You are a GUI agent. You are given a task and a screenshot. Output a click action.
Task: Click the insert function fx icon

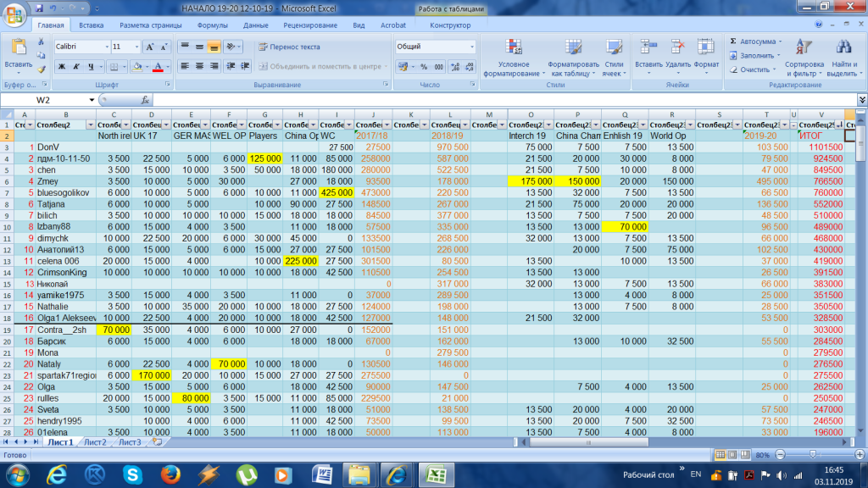point(144,100)
